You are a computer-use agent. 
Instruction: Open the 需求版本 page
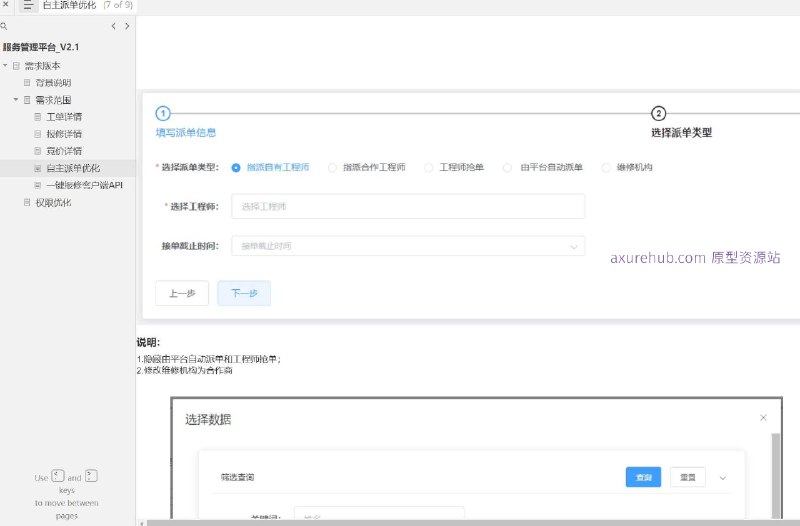coord(42,66)
